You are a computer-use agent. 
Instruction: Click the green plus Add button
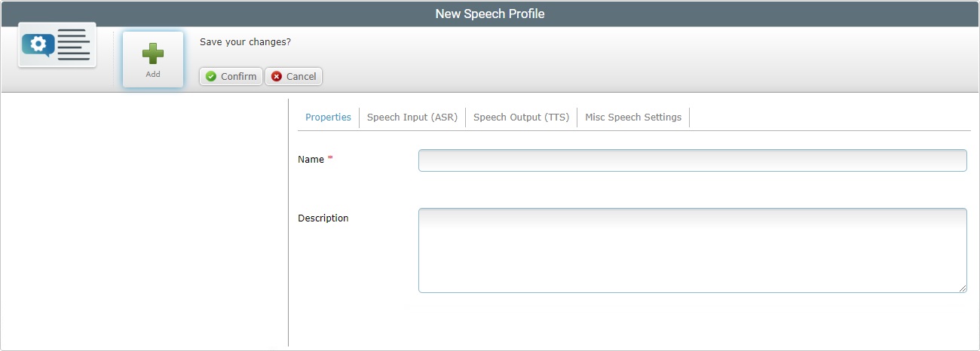153,60
